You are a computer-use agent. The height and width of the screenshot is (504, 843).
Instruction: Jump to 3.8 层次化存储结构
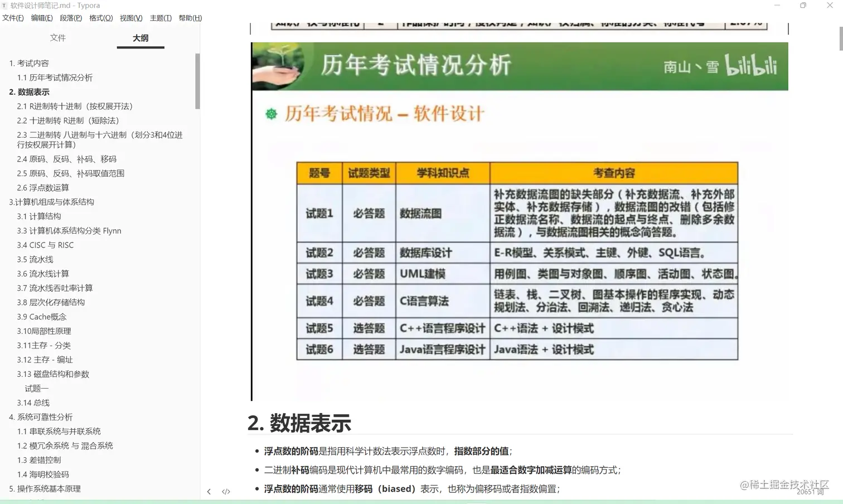click(51, 302)
